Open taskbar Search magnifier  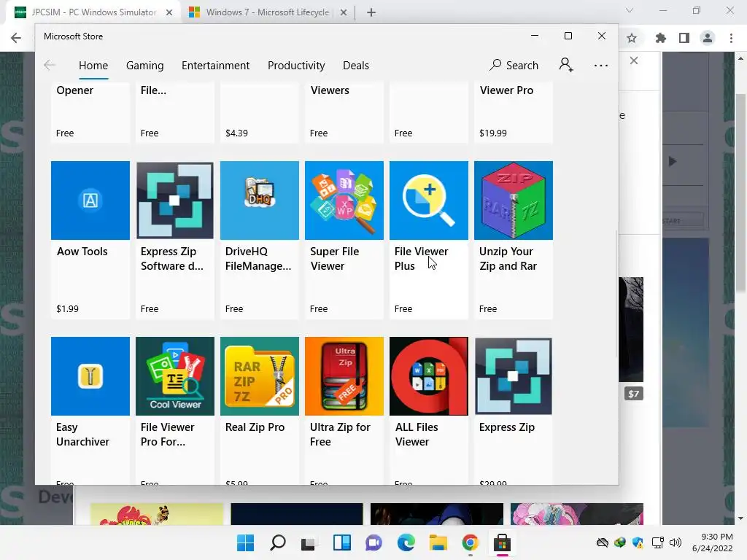pos(278,542)
